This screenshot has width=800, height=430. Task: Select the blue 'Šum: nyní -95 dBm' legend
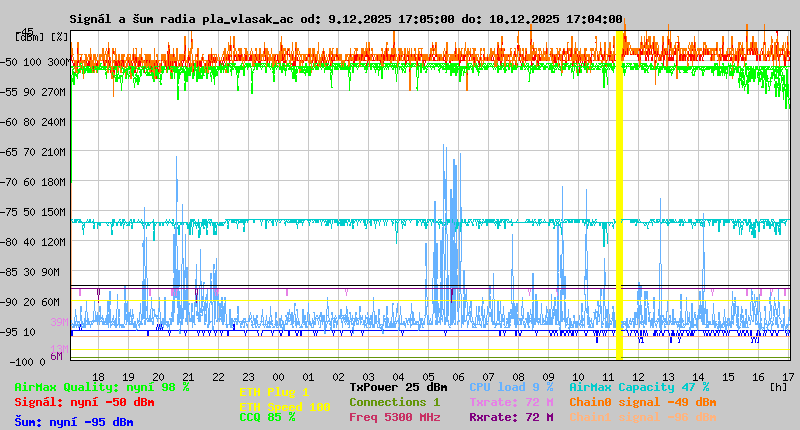click(x=73, y=422)
